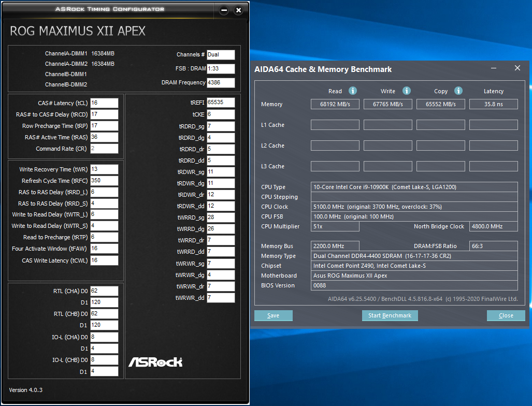This screenshot has width=532, height=406.
Task: Click the Write Recovery Time (tWR) field
Action: click(104, 169)
